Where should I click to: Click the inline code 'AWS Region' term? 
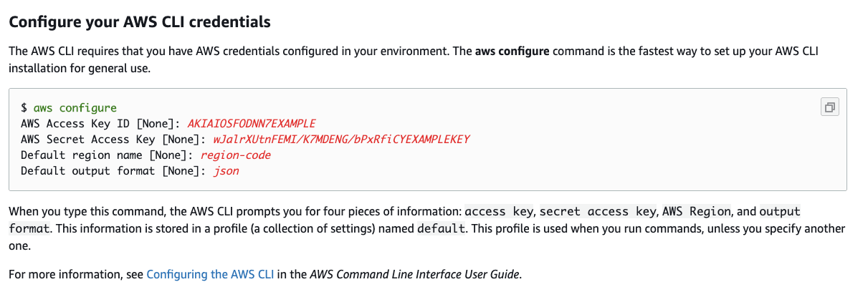coord(696,213)
